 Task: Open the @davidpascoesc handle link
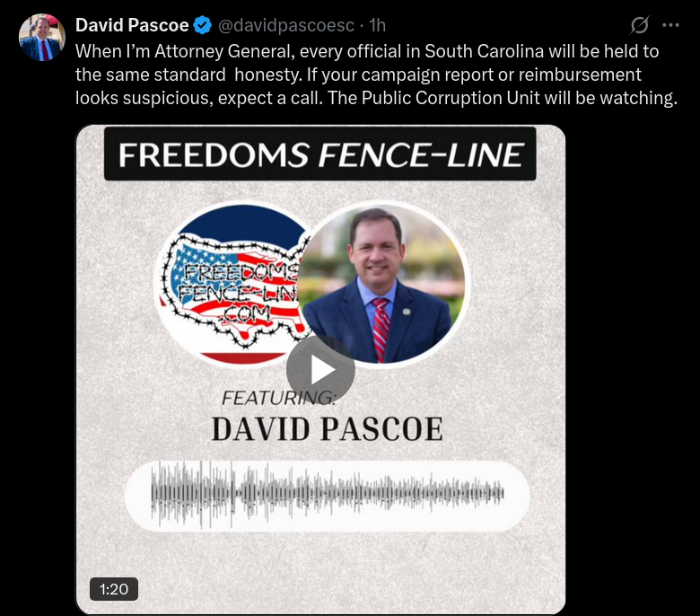click(286, 25)
